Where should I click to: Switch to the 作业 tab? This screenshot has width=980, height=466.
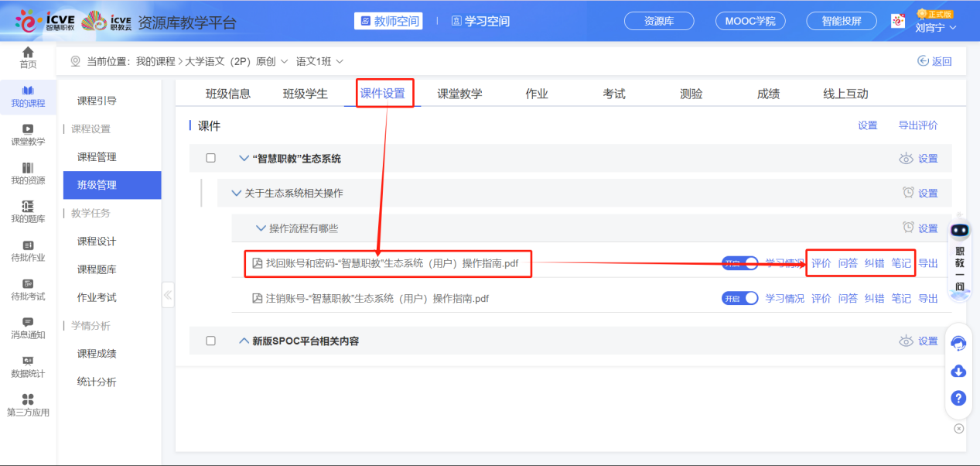click(x=535, y=94)
